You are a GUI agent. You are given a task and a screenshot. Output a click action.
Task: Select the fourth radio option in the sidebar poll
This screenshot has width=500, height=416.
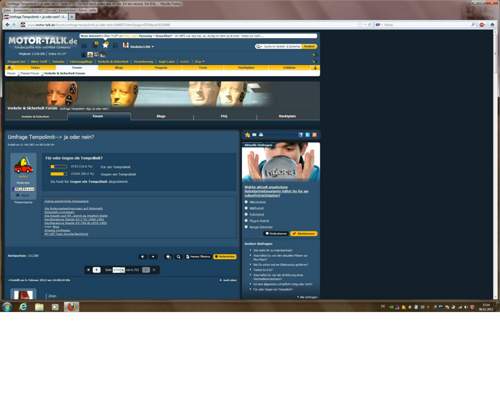(x=246, y=221)
